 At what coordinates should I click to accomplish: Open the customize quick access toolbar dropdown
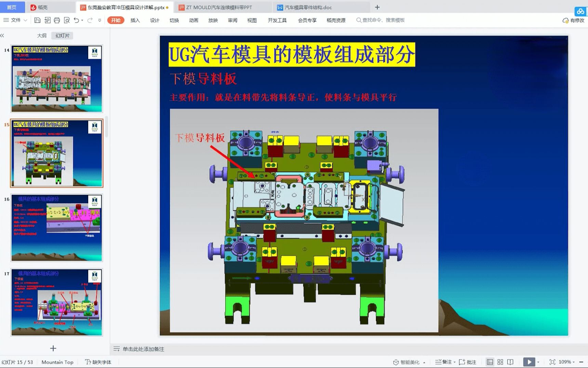pyautogui.click(x=100, y=20)
